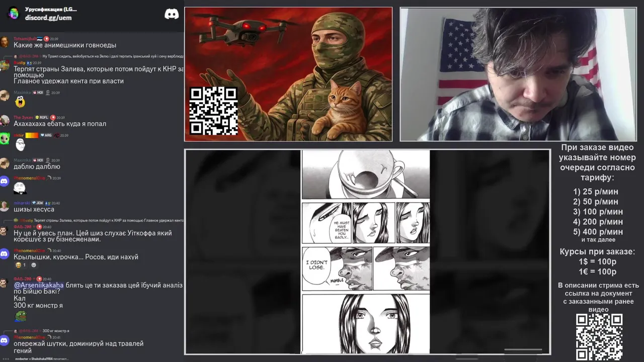The height and width of the screenshot is (362, 644).
Task: Click heading 'Курсы при заказе:'
Action: click(597, 251)
